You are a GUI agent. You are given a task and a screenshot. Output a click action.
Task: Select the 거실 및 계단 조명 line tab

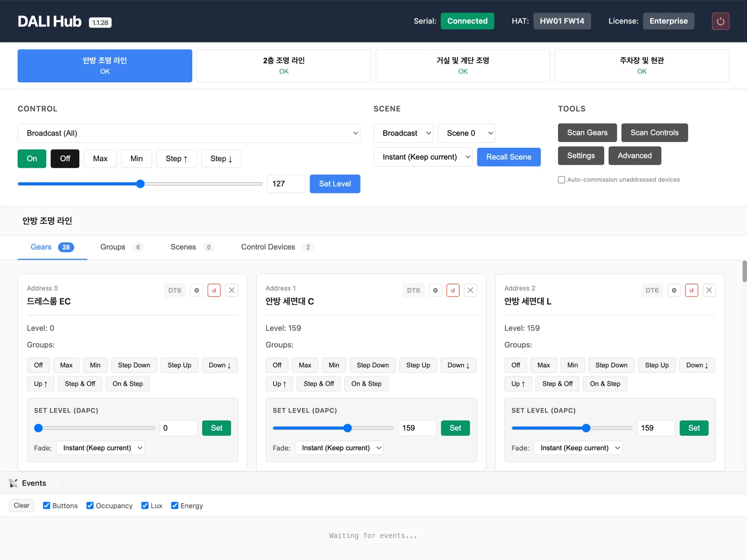point(463,66)
